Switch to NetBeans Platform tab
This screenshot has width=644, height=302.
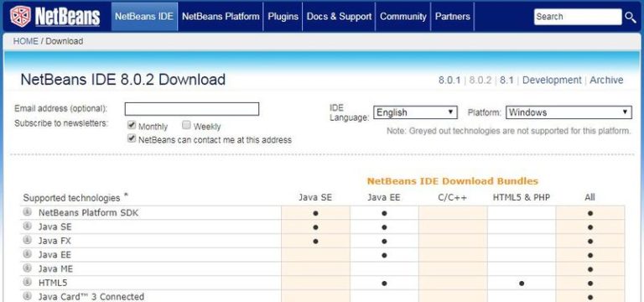(x=221, y=17)
